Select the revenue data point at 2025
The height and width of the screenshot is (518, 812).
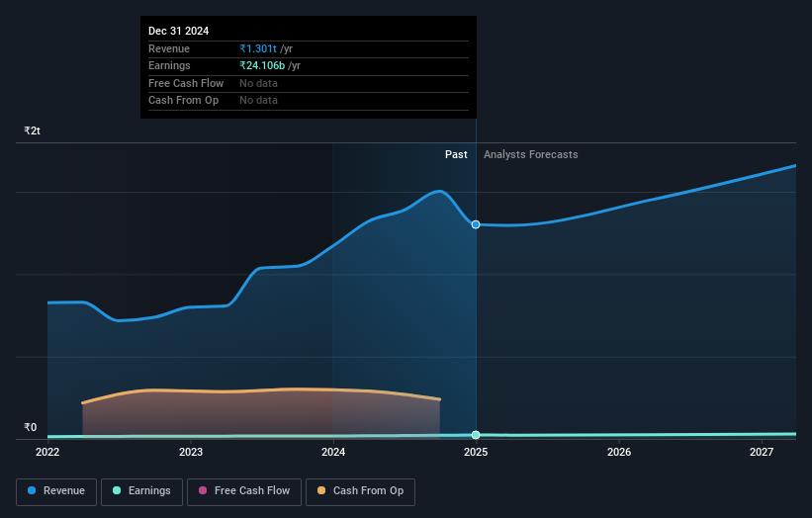point(476,224)
